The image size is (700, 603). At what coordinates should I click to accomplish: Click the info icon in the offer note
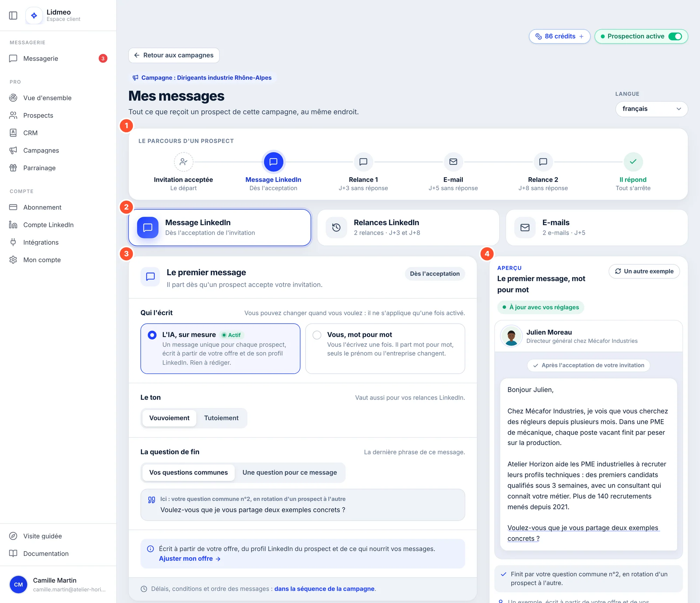pyautogui.click(x=150, y=549)
